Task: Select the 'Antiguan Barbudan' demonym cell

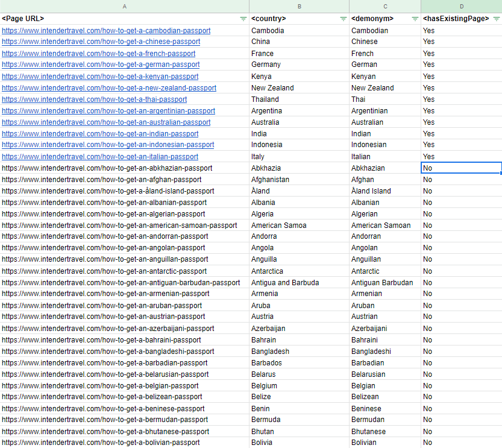Action: [x=385, y=283]
